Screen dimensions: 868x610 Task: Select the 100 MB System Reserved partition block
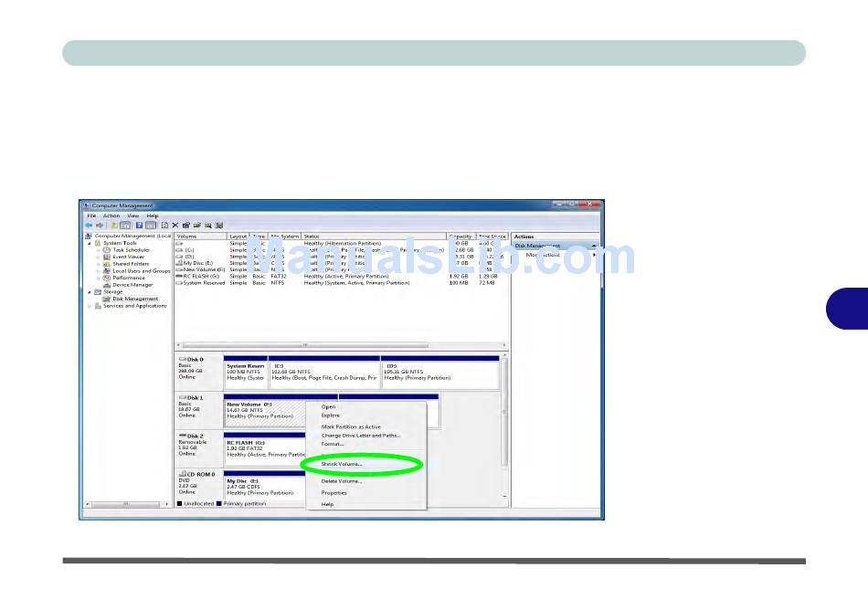pyautogui.click(x=245, y=373)
